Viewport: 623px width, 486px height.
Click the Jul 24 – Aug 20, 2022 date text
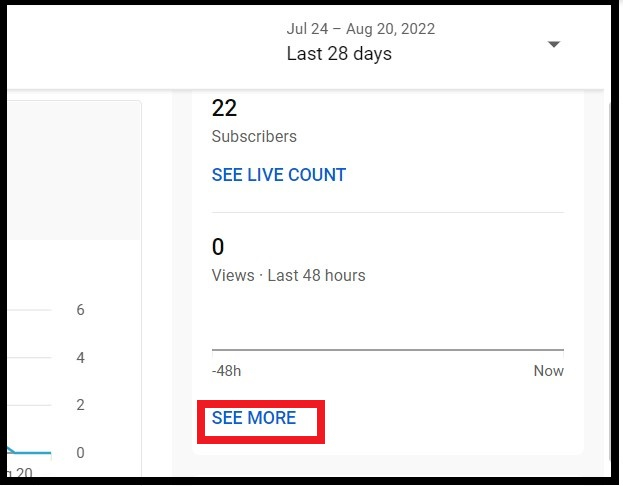pos(360,29)
